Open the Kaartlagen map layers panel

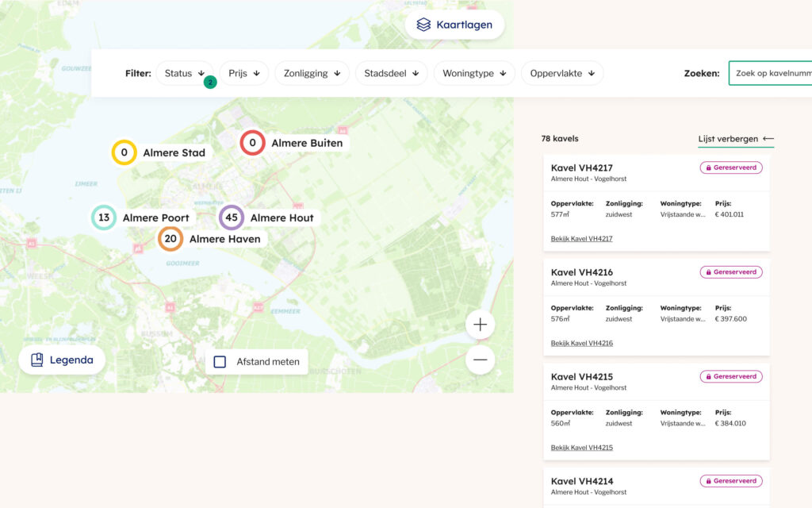tap(454, 24)
